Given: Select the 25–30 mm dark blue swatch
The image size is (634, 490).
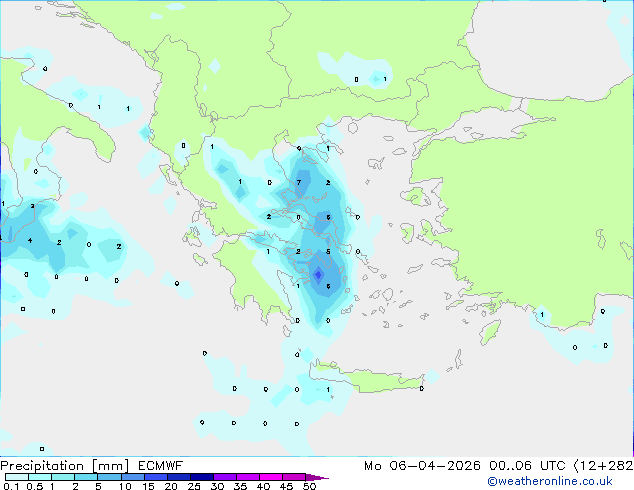Looking at the screenshot, I should coord(202,477).
